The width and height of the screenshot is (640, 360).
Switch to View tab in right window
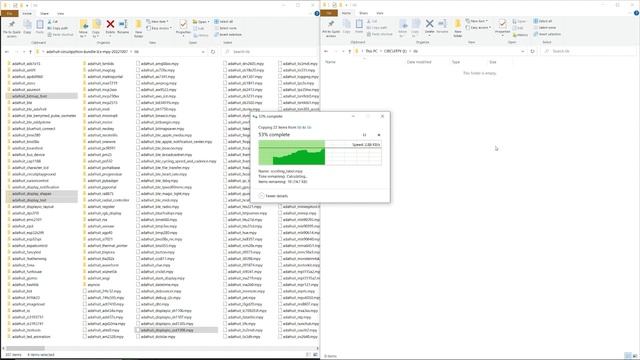coord(380,13)
